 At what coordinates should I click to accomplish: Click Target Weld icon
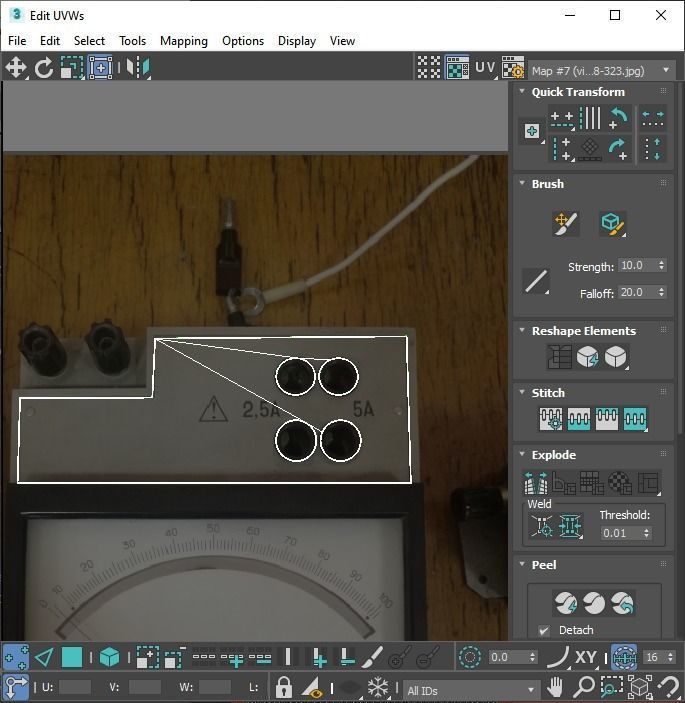pyautogui.click(x=542, y=525)
